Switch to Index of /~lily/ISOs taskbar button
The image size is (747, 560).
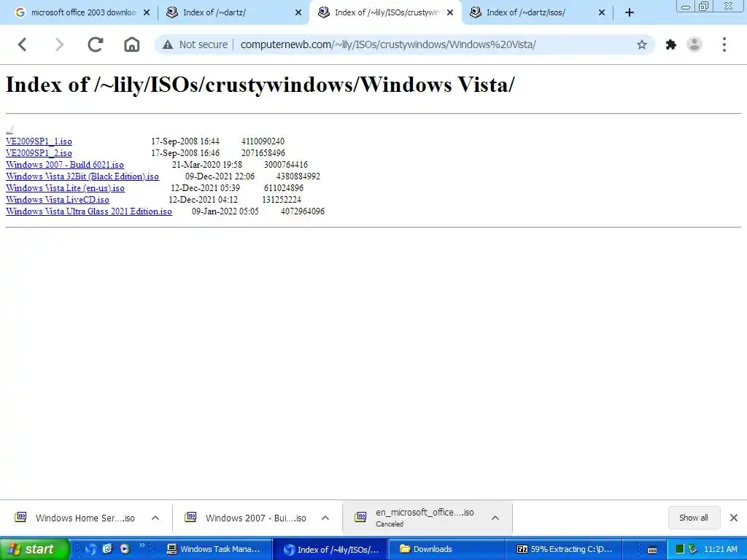pyautogui.click(x=332, y=549)
